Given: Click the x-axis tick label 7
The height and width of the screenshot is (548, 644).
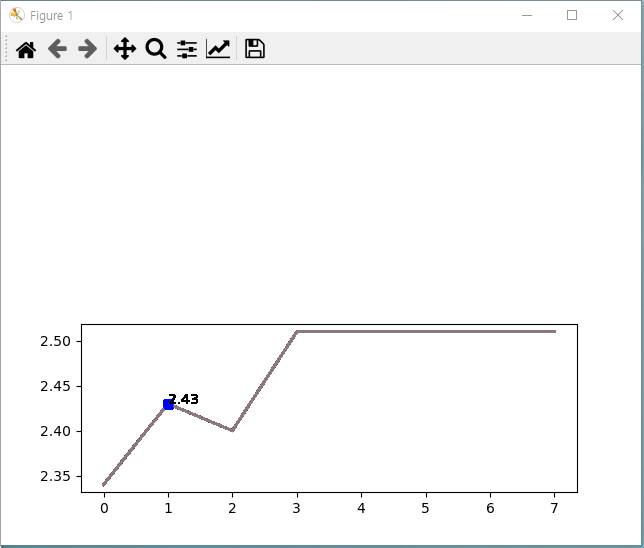Looking at the screenshot, I should 554,509.
